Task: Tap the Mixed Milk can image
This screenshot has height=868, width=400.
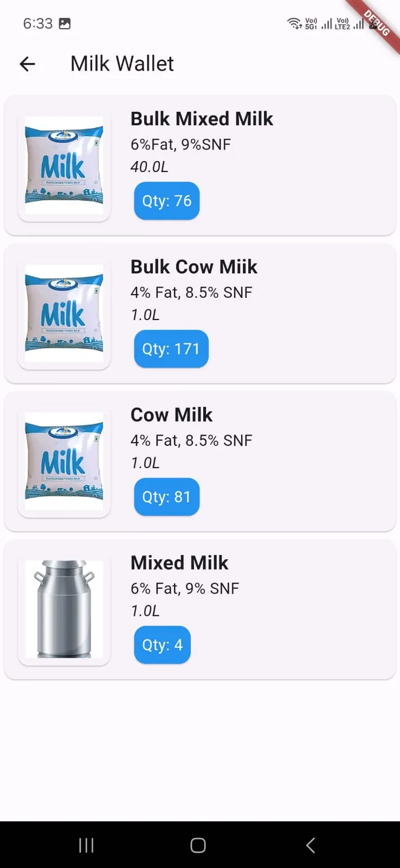Action: tap(64, 610)
